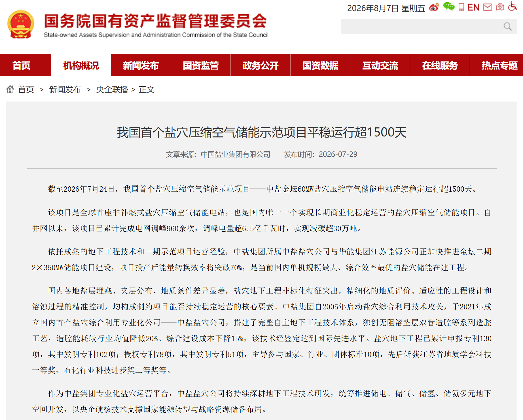
Task: Open the 在线服务 navigation tab
Action: pos(440,66)
